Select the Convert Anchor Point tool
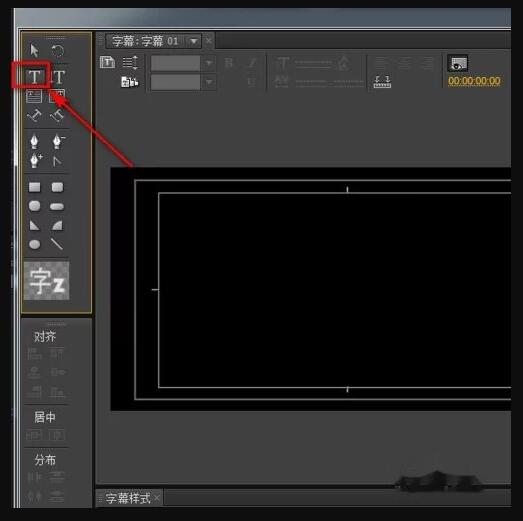523x521 pixels. coord(57,162)
